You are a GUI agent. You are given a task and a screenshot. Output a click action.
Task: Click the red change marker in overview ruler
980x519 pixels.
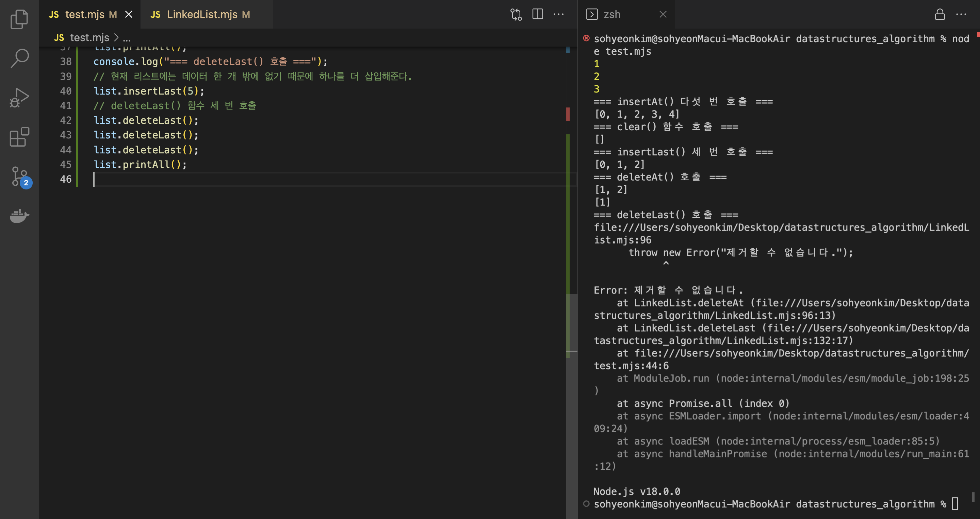[x=568, y=114]
